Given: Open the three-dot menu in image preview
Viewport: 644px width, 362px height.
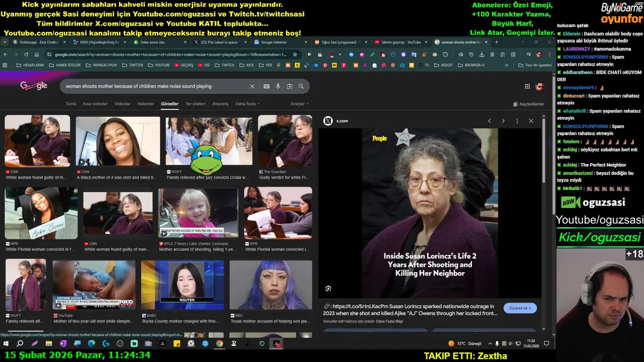Looking at the screenshot, I should tap(517, 121).
